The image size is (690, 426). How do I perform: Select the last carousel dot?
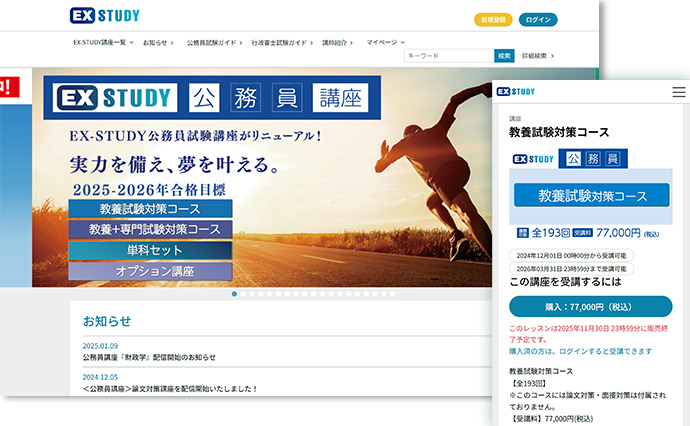(x=393, y=294)
